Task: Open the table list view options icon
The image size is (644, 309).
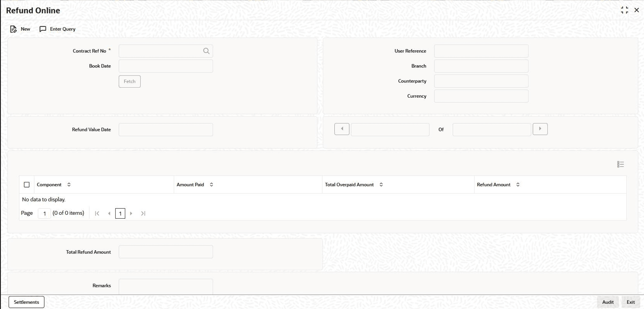Action: click(x=621, y=164)
